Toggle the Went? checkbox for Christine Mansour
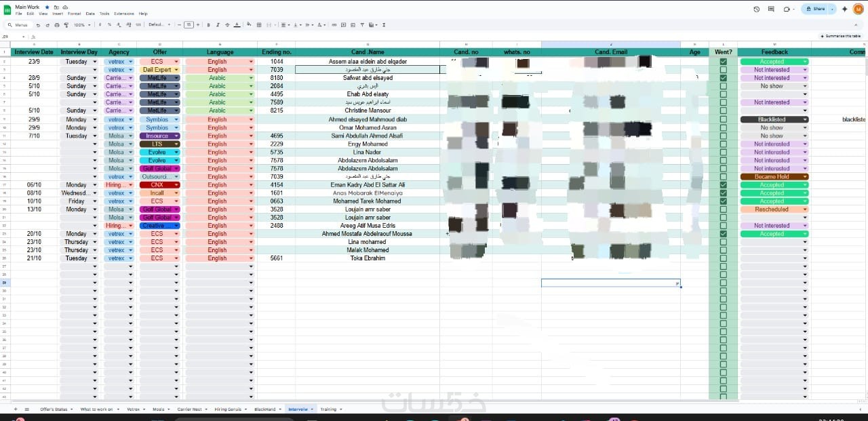This screenshot has width=868, height=421. 723,111
